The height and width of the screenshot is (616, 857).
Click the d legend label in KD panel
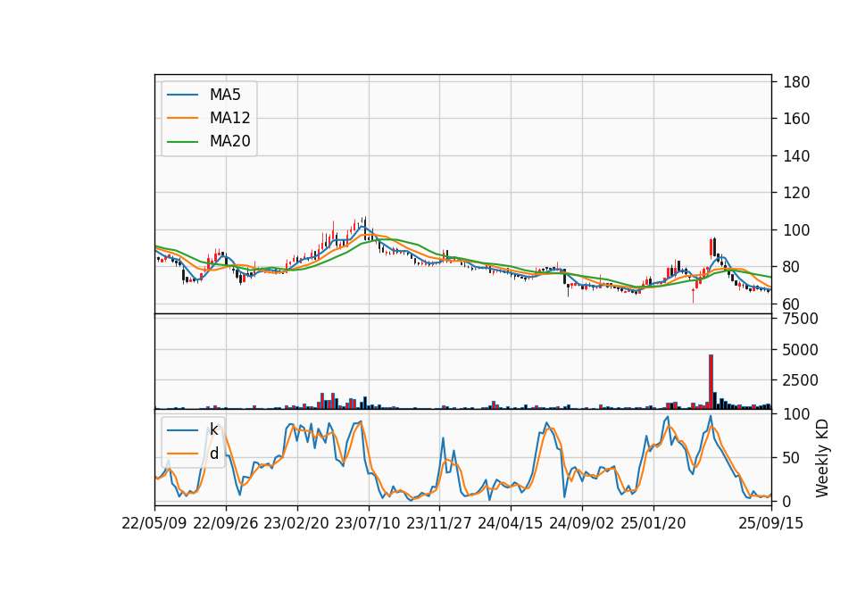tap(213, 454)
